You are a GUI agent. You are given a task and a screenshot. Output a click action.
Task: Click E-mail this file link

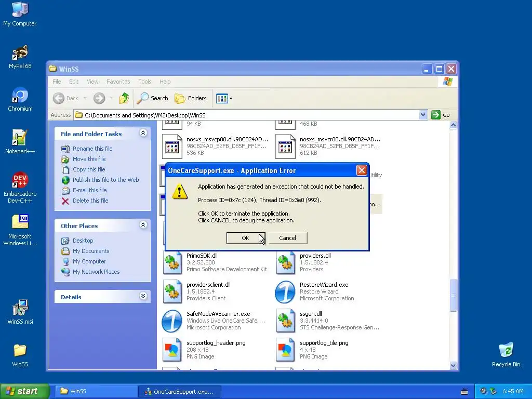[89, 190]
